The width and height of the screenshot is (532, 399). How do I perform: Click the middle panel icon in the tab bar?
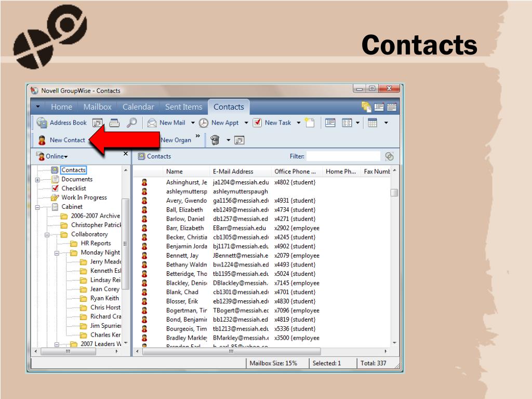pos(379,107)
